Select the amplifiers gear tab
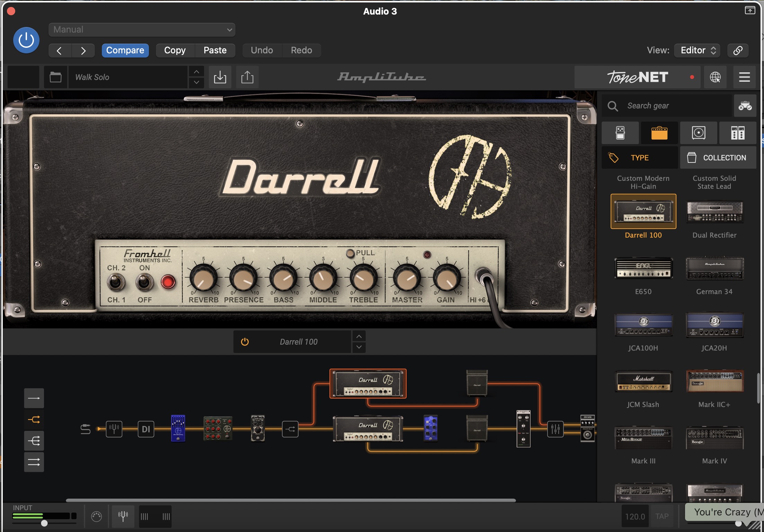Screen dimensions: 764x532 [659, 133]
